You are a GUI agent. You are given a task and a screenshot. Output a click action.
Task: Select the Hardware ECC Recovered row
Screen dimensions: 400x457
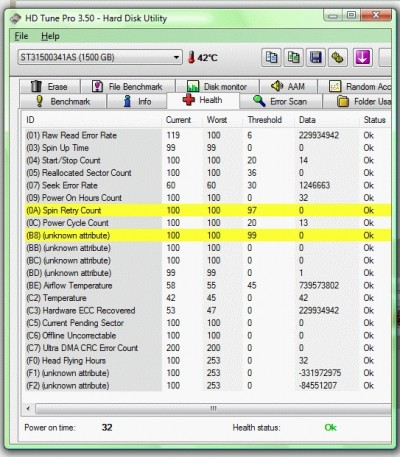[x=207, y=310]
